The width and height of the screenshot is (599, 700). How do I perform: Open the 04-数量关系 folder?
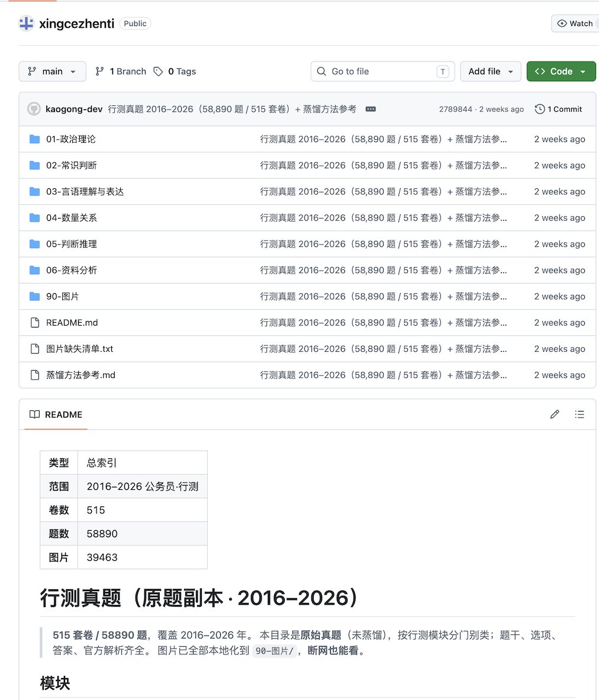coord(72,218)
